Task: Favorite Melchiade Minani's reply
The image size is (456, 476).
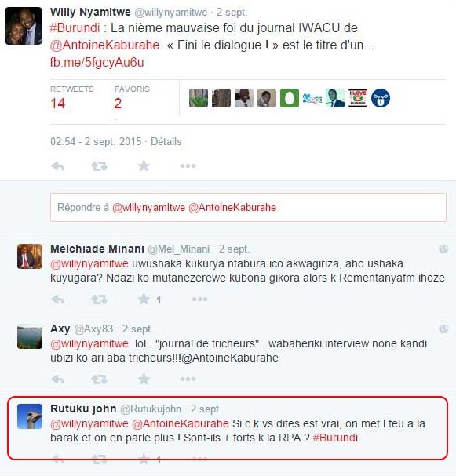Action: (x=144, y=300)
